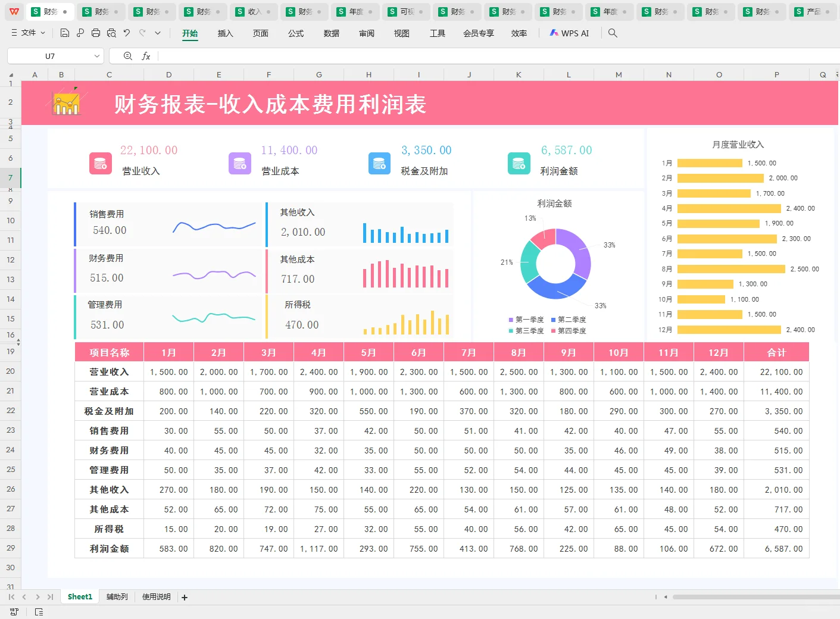Click the 22,100.00 total in 营业收入 row
Image resolution: width=840 pixels, height=619 pixels.
click(x=776, y=372)
